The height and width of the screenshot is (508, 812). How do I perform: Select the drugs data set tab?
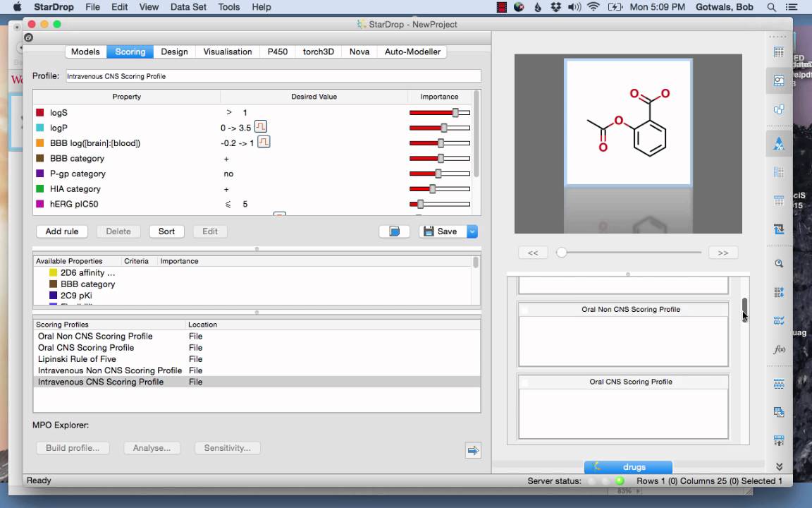tap(628, 467)
